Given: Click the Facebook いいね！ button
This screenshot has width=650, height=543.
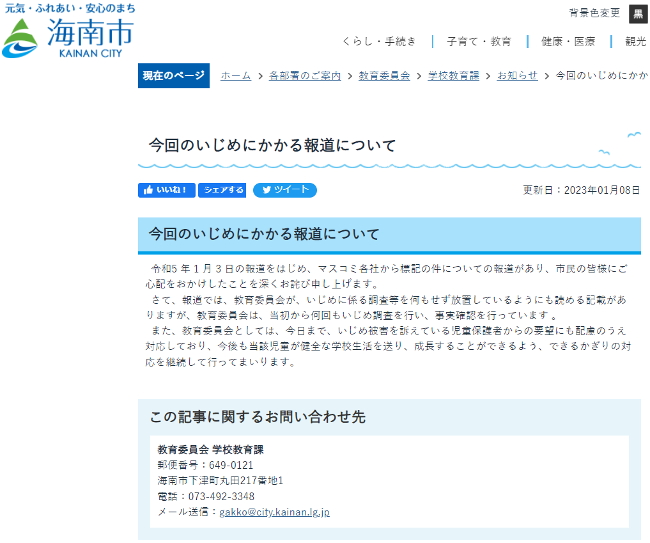Looking at the screenshot, I should point(166,190).
